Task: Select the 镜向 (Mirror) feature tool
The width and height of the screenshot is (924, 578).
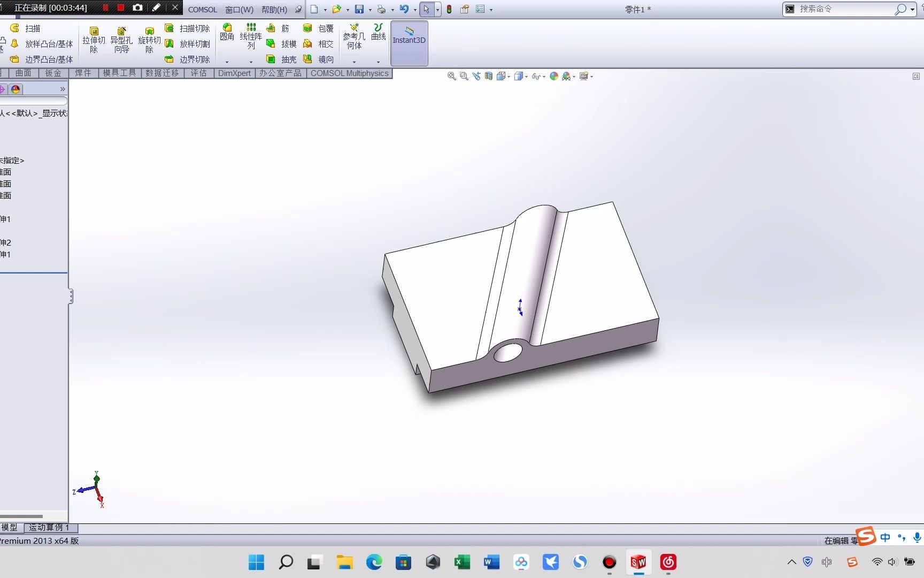Action: click(319, 59)
